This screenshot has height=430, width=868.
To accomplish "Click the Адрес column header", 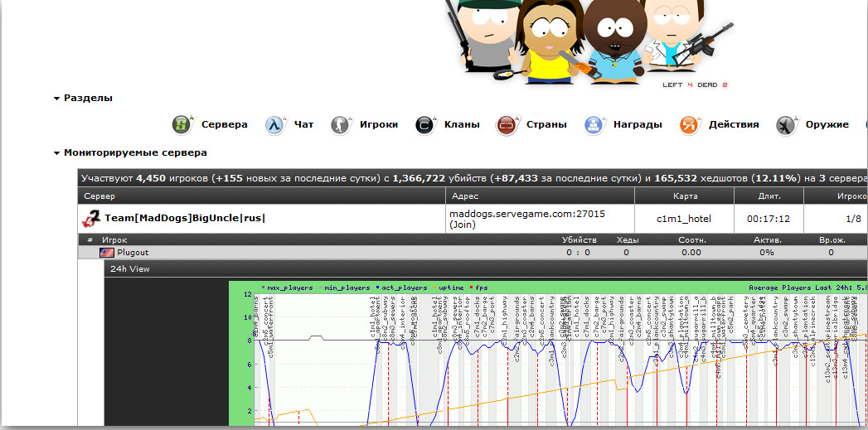I will coord(465,196).
